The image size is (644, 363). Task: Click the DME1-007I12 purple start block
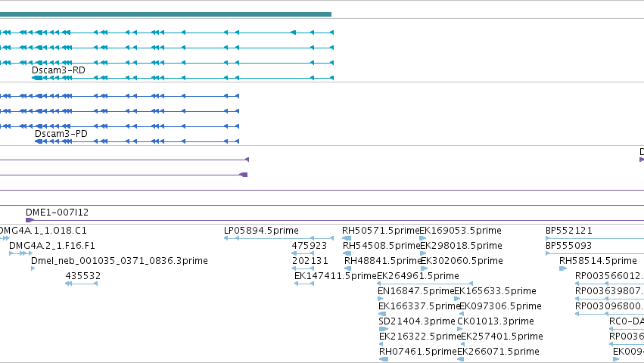(30, 221)
